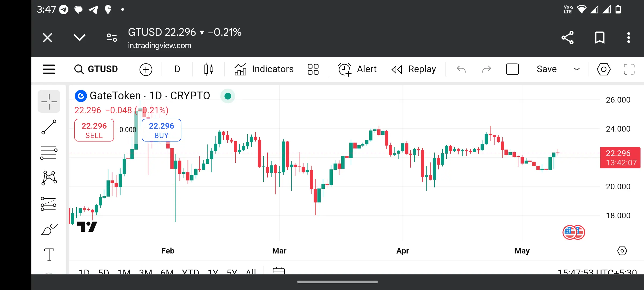Click the 22.296 BUY button

point(162,130)
